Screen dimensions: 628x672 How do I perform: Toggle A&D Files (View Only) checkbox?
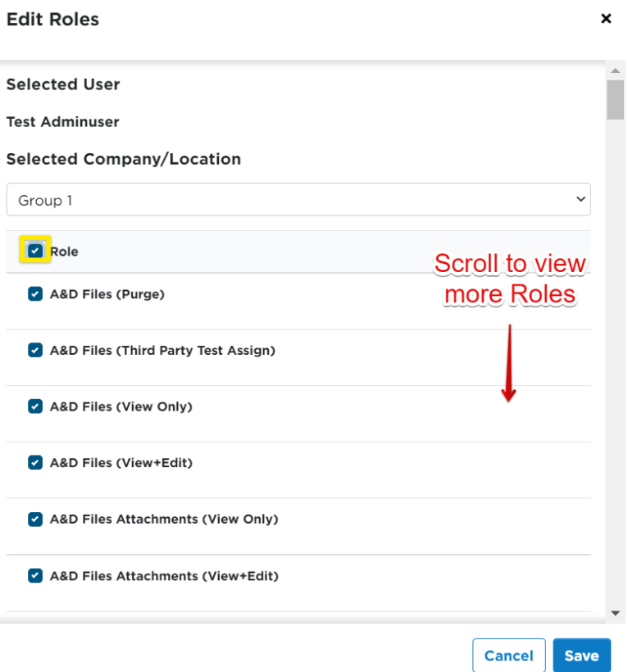pos(35,406)
